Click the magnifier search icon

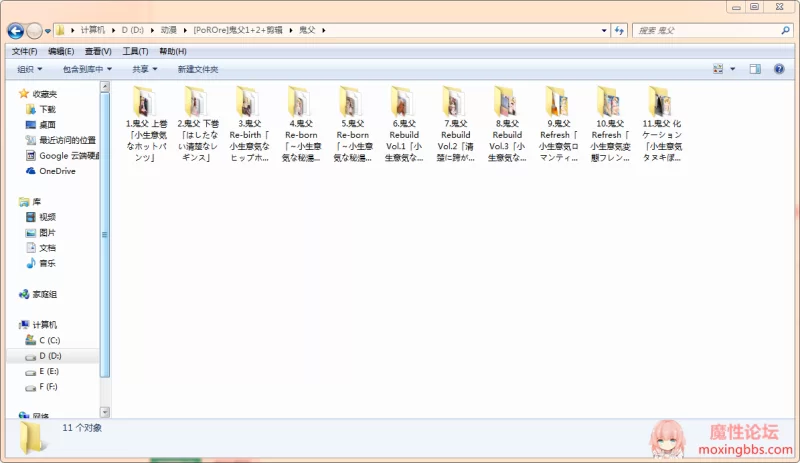click(x=785, y=31)
